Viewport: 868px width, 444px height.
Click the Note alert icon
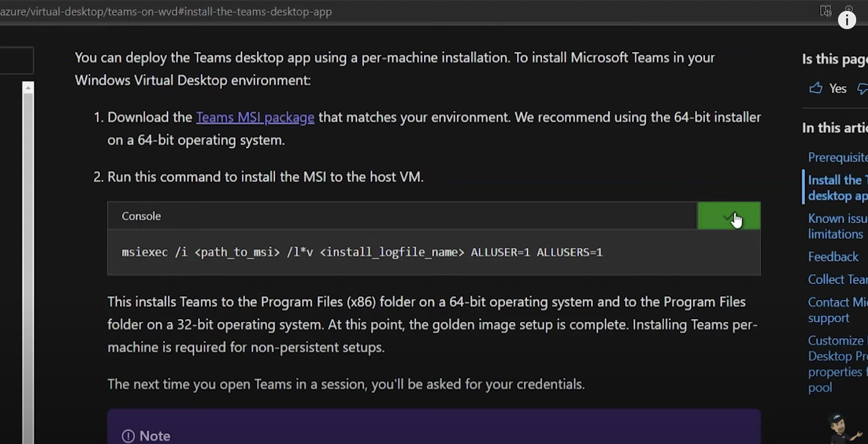coord(128,436)
